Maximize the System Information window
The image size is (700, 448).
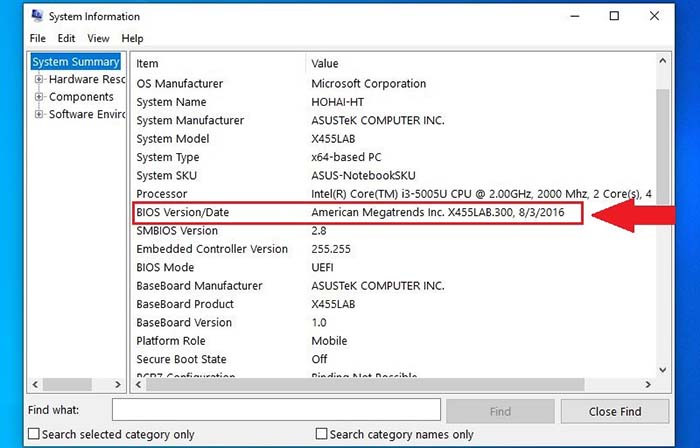pos(614,16)
